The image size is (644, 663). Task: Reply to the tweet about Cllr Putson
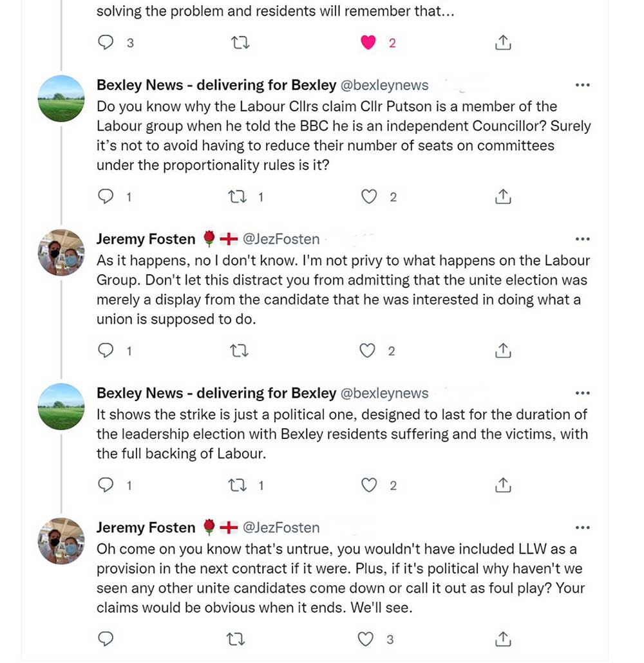click(x=106, y=197)
